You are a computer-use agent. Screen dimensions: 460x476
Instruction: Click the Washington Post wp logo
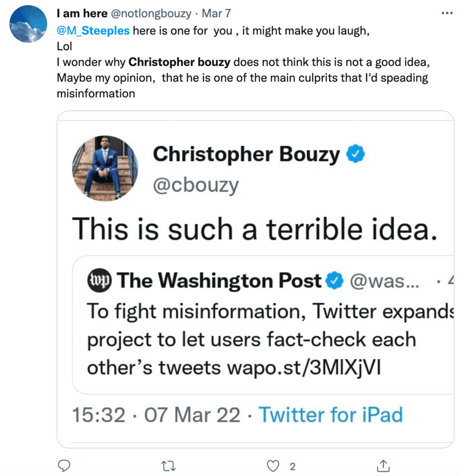pyautogui.click(x=99, y=280)
